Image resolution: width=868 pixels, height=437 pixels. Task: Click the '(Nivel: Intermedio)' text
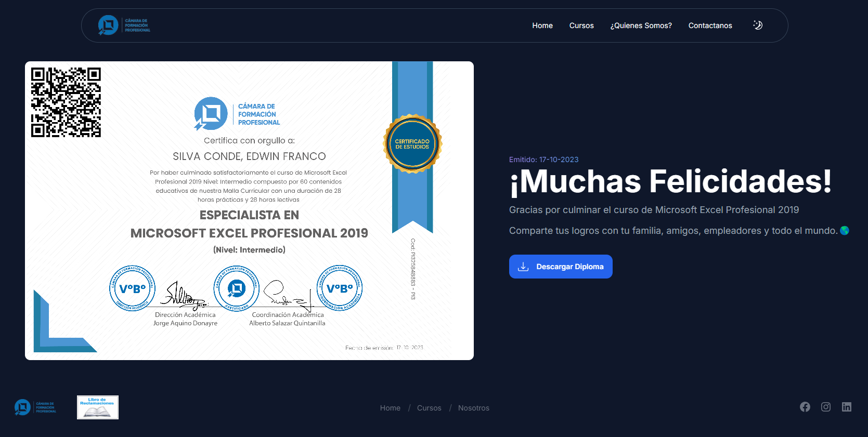pyautogui.click(x=249, y=250)
